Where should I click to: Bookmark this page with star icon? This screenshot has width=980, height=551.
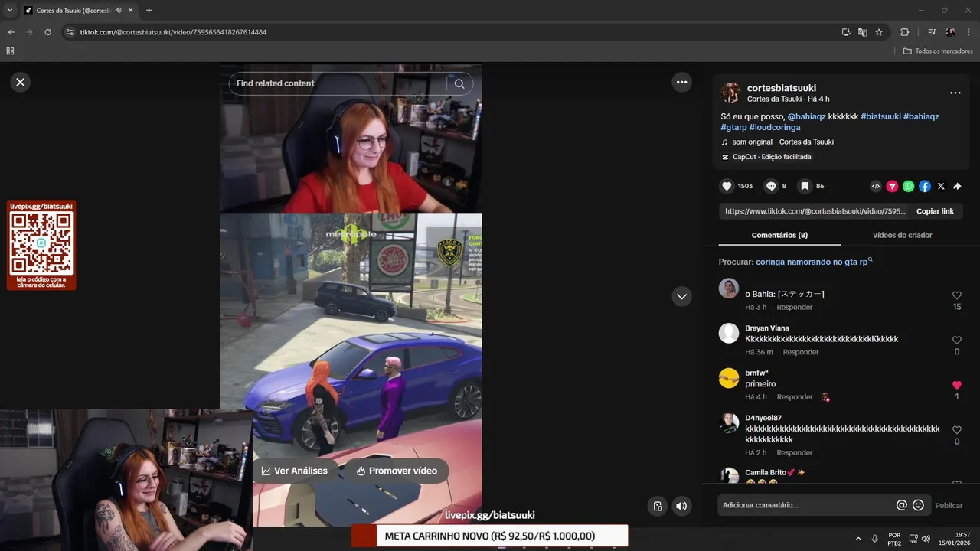pyautogui.click(x=879, y=32)
